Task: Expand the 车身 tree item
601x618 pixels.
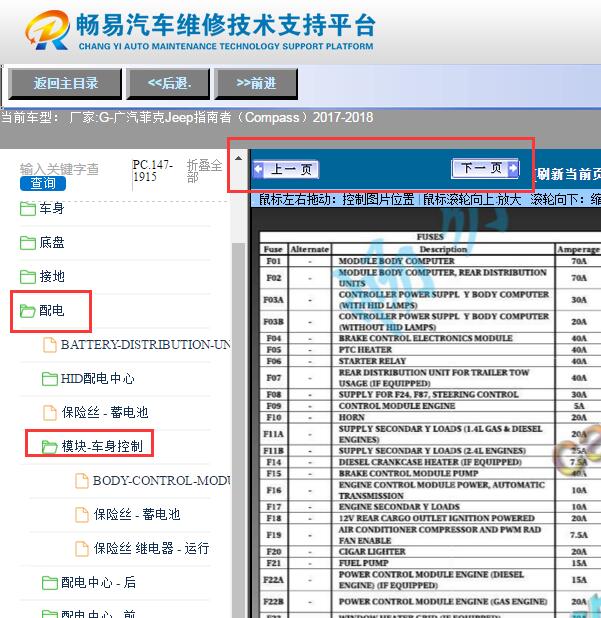Action: point(52,208)
